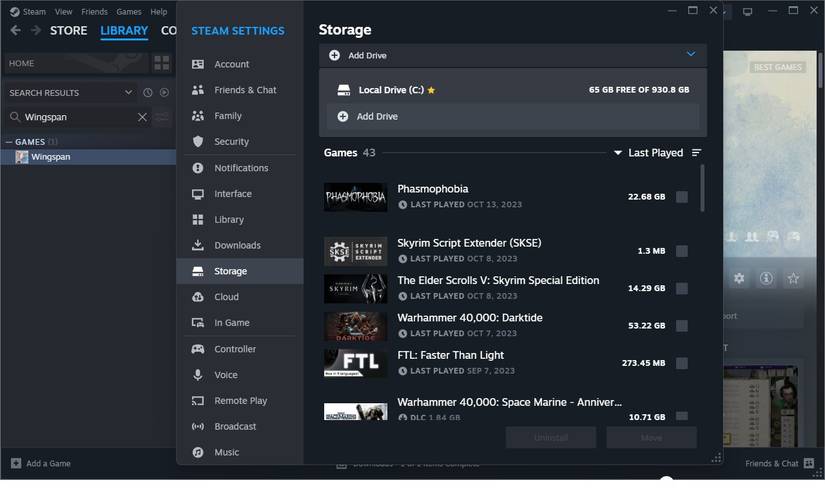Select the Warhammer 40,000: Darktide checkbox
This screenshot has width=825, height=492.
pyautogui.click(x=681, y=326)
